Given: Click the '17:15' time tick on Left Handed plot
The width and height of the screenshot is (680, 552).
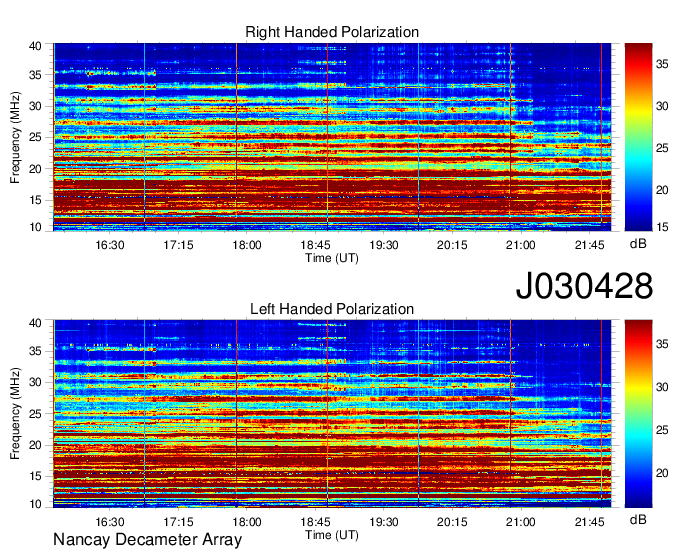Looking at the screenshot, I should [178, 522].
